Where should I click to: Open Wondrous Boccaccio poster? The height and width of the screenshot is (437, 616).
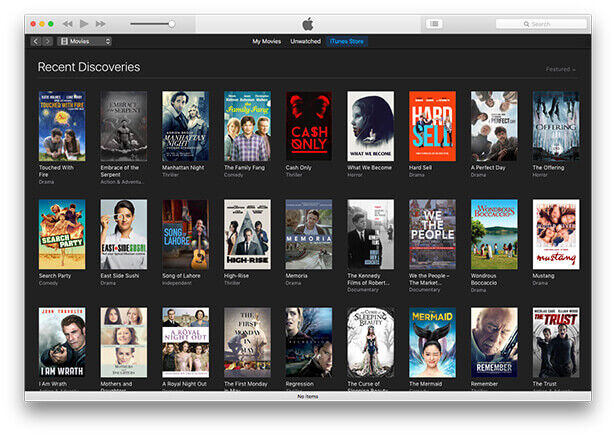494,234
